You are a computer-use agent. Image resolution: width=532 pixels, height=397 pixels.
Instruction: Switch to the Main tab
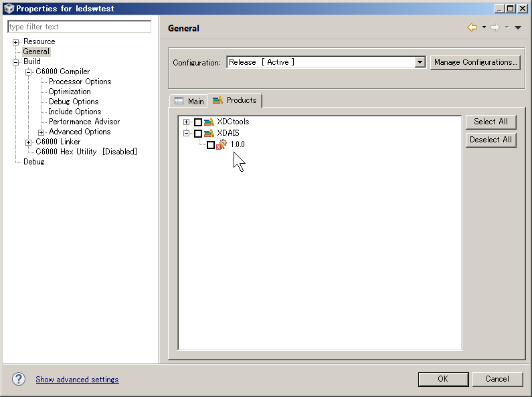click(189, 101)
